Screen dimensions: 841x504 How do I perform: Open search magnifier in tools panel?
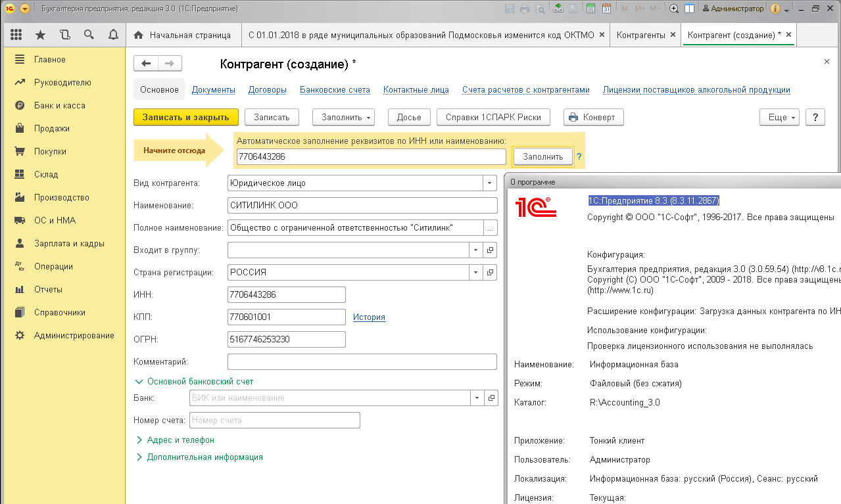coord(89,35)
